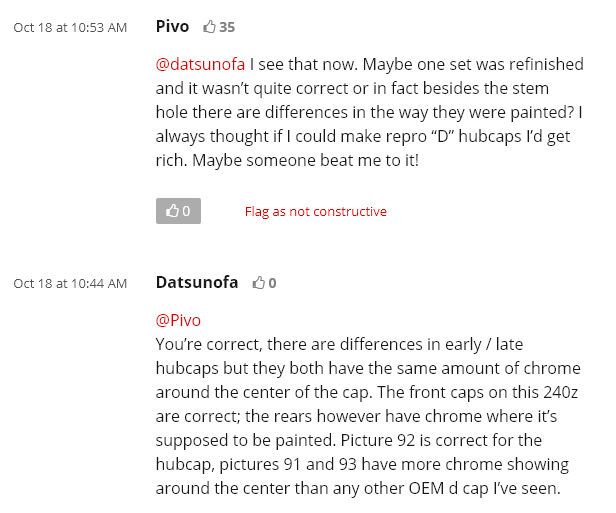Flag Pivo's comment as not constructive
This screenshot has height=513, width=616.
[316, 211]
